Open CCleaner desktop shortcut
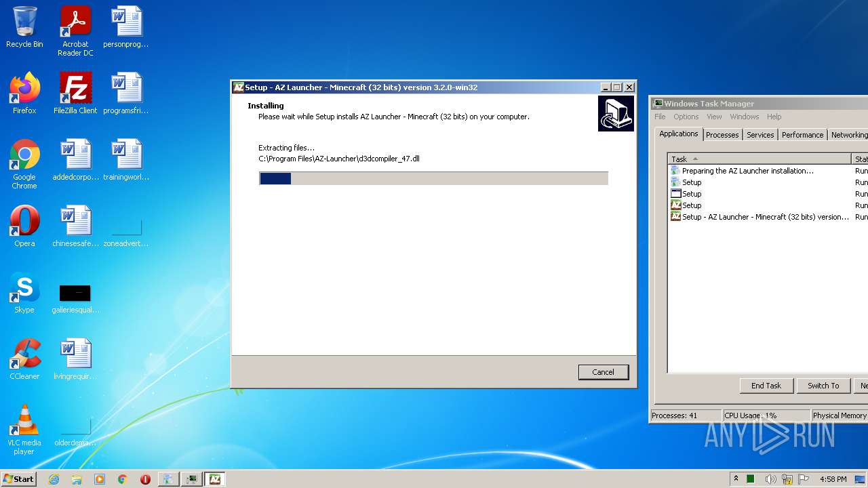This screenshot has width=868, height=488. 24,359
